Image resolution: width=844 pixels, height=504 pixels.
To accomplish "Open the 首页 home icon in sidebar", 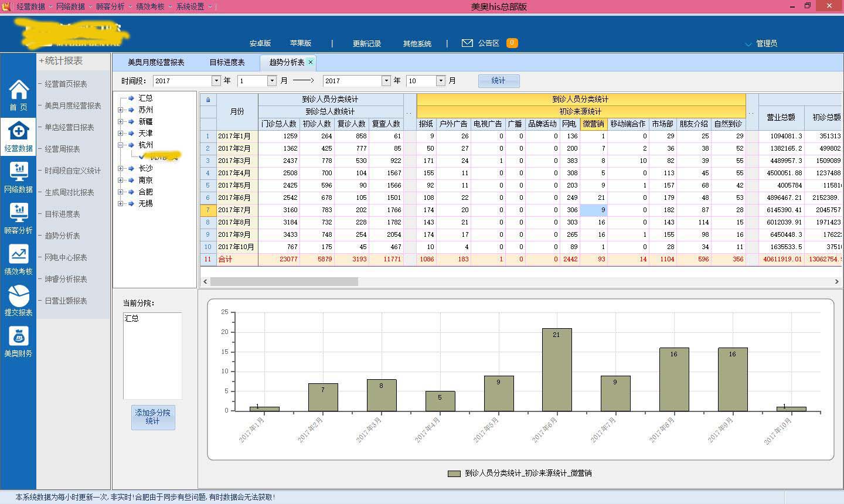I will [18, 90].
